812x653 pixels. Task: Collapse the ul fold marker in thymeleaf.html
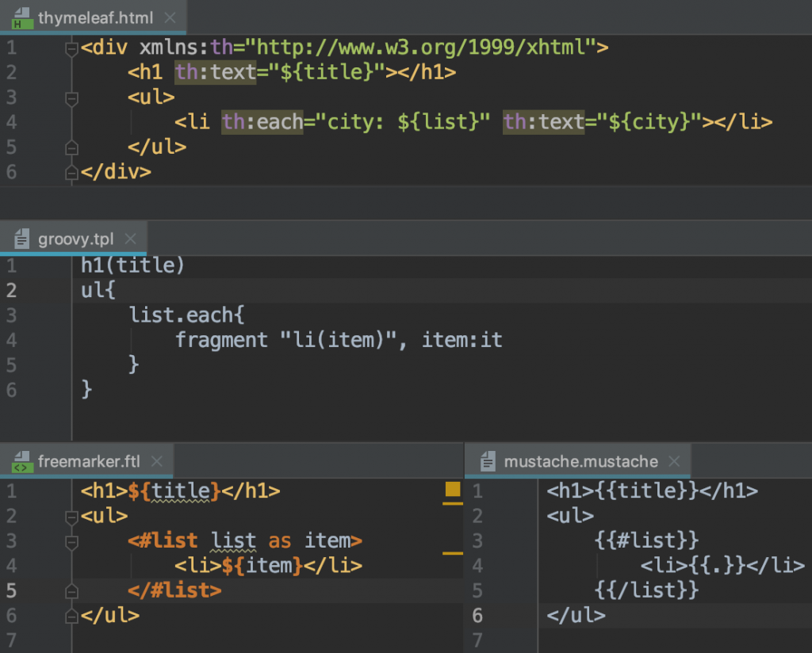point(71,97)
